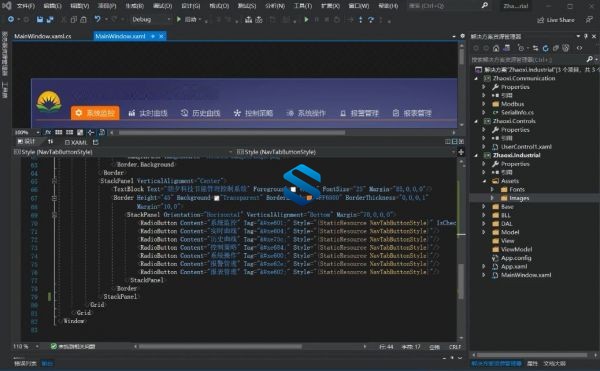The image size is (600, 371).
Task: Open the 视图(V) menu
Action: [x=80, y=6]
